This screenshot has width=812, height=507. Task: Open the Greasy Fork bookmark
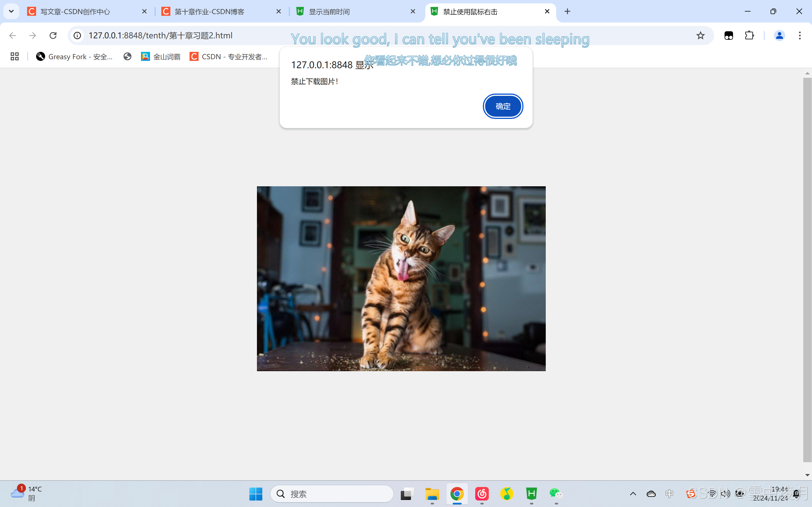(74, 57)
